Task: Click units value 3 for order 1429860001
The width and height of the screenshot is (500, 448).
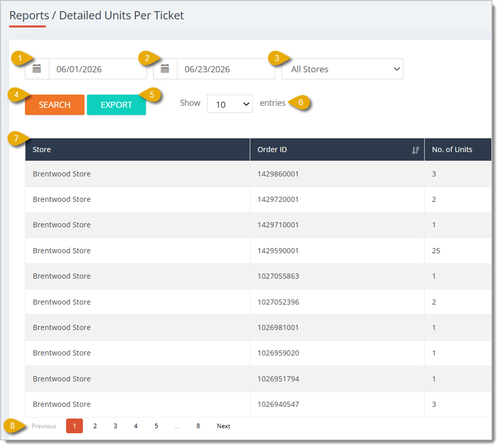Action: point(434,174)
